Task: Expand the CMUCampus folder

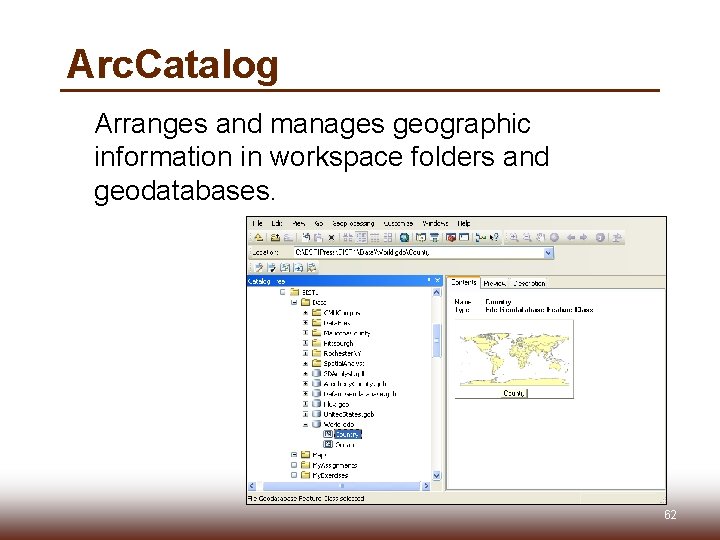Action: point(305,313)
